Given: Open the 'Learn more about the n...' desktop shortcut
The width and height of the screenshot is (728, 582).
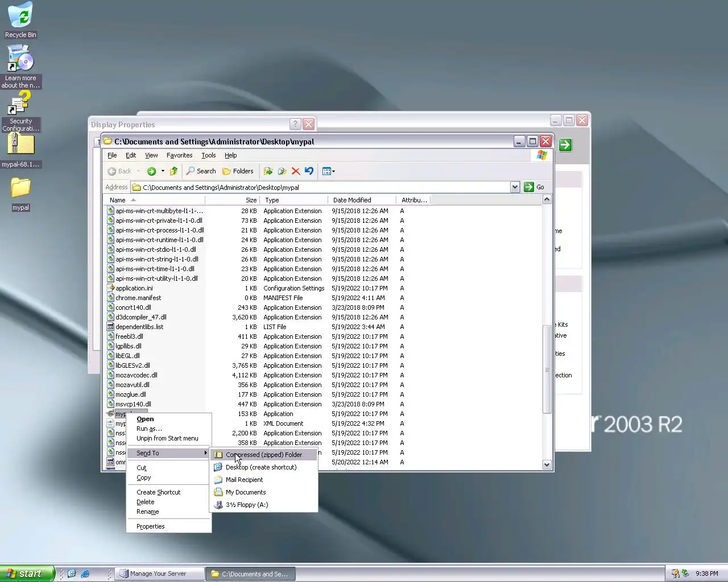Looking at the screenshot, I should coord(20,66).
